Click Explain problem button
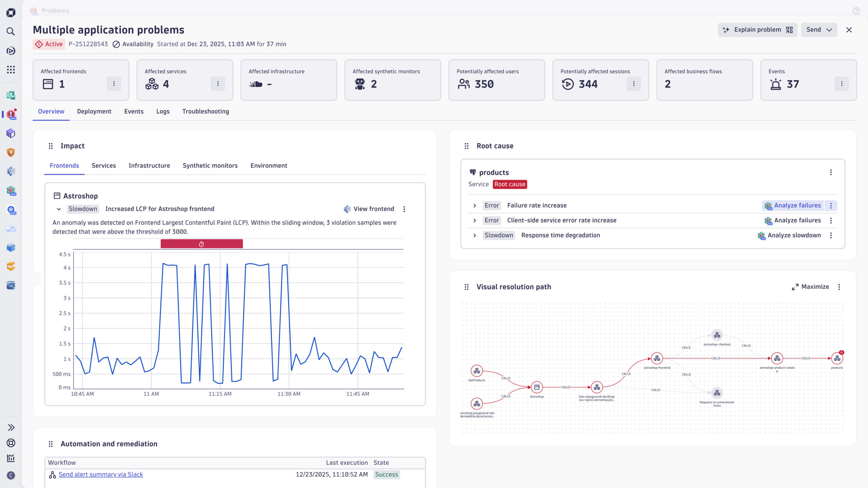The width and height of the screenshot is (868, 488). [x=757, y=30]
